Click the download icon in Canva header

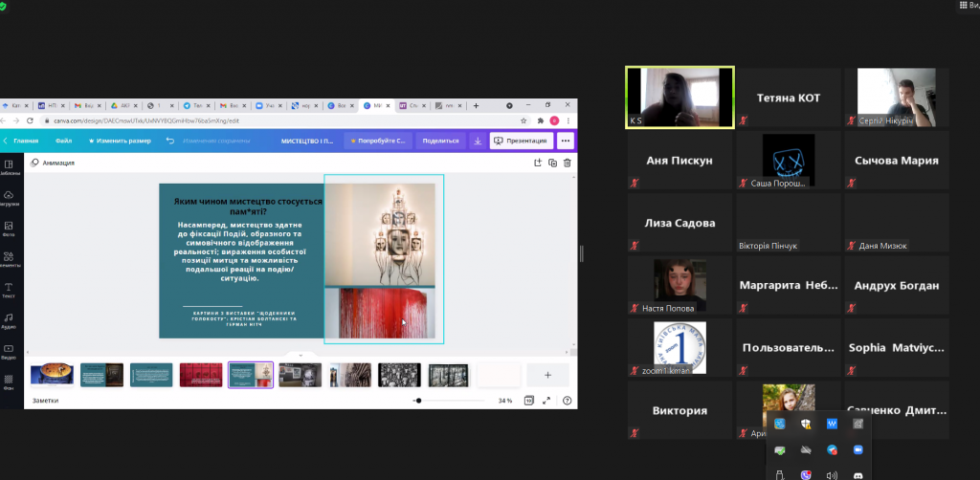click(478, 141)
